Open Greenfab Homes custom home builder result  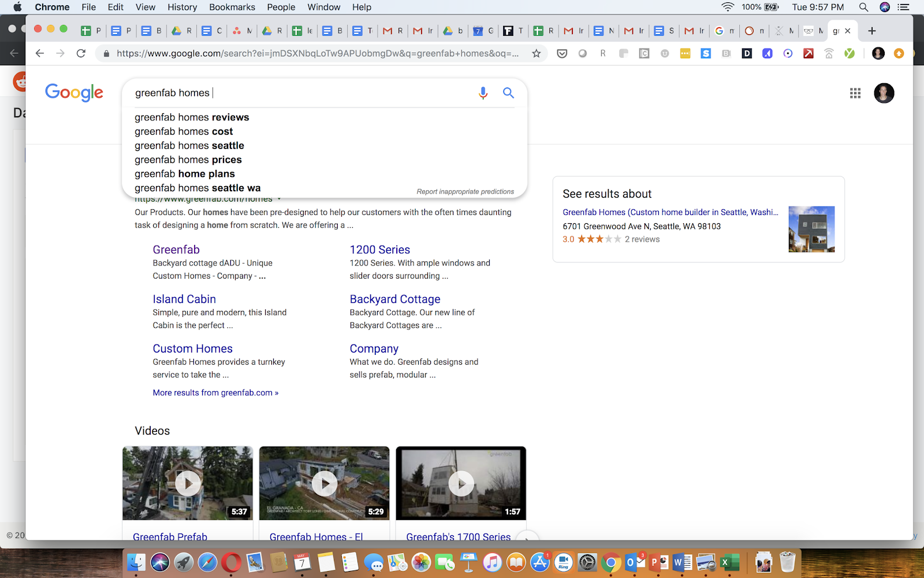(670, 212)
